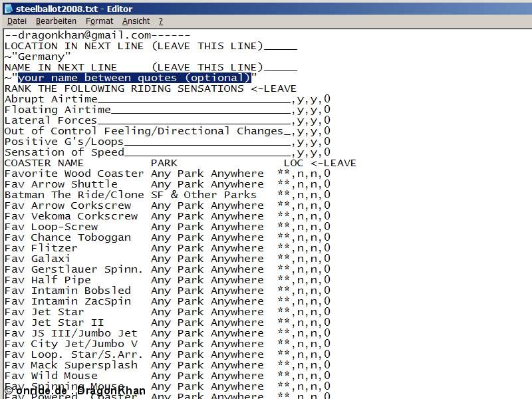Click the 'Favorite Wood Coaster' row
Screen dimensions: 532x399
click(168, 174)
